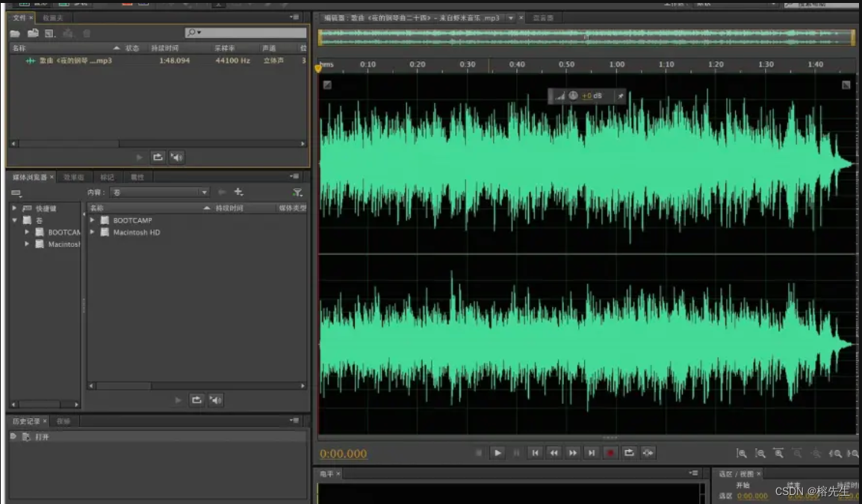862x504 pixels.
Task: Click the Media Browser back arrow icon
Action: click(222, 192)
